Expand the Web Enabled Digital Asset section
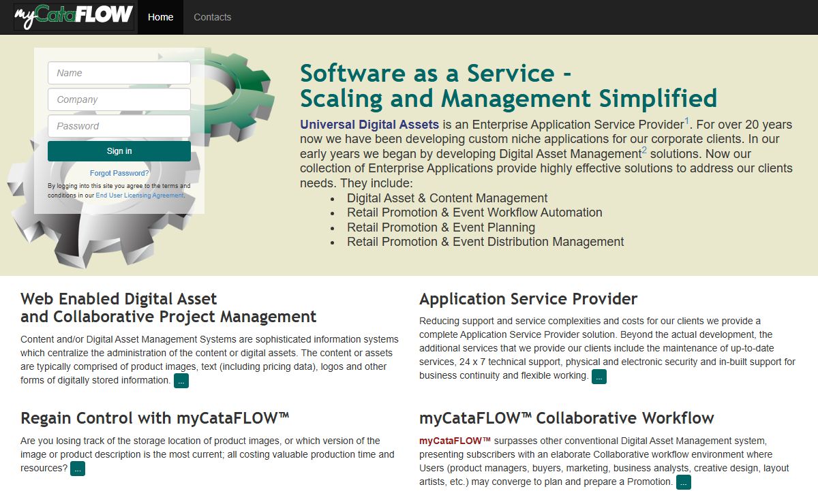Image resolution: width=818 pixels, height=504 pixels. [x=181, y=381]
